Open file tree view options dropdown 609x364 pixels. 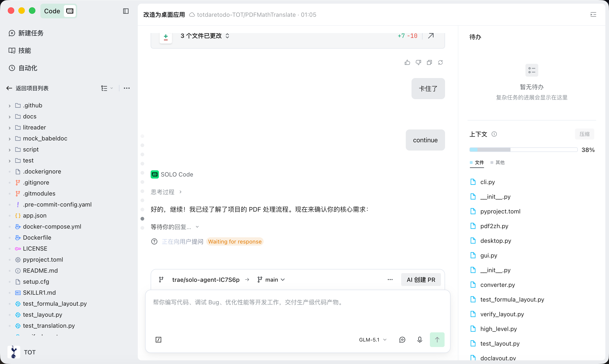click(x=107, y=88)
